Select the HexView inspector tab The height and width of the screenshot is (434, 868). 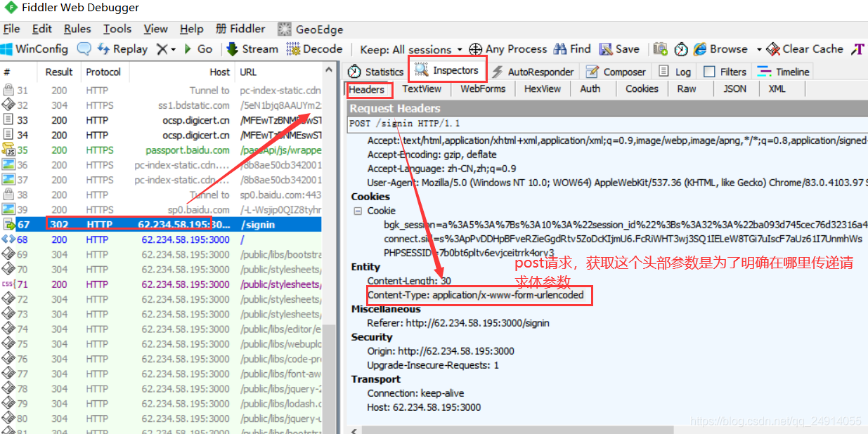(543, 89)
